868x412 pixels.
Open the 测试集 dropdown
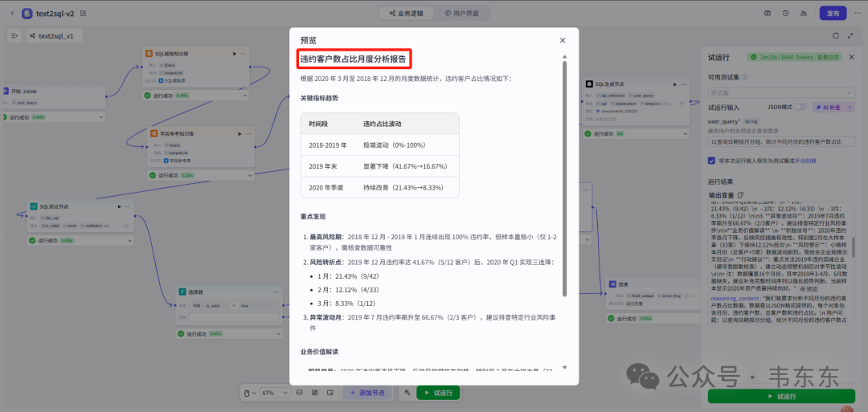coord(781,92)
